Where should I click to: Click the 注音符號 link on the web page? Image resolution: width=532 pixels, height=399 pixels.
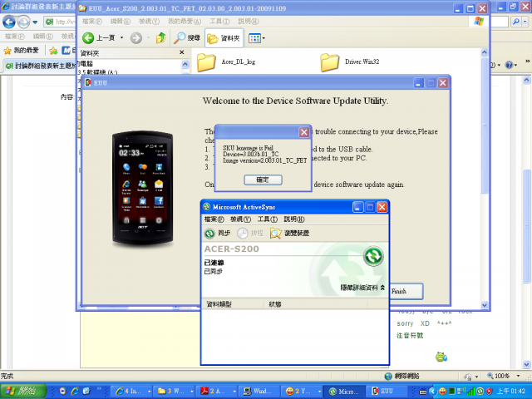click(410, 336)
